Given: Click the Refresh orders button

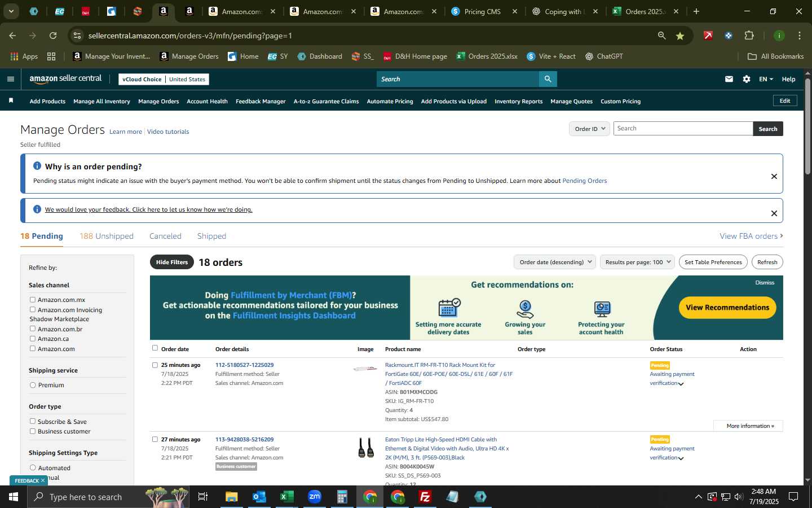Looking at the screenshot, I should (767, 262).
